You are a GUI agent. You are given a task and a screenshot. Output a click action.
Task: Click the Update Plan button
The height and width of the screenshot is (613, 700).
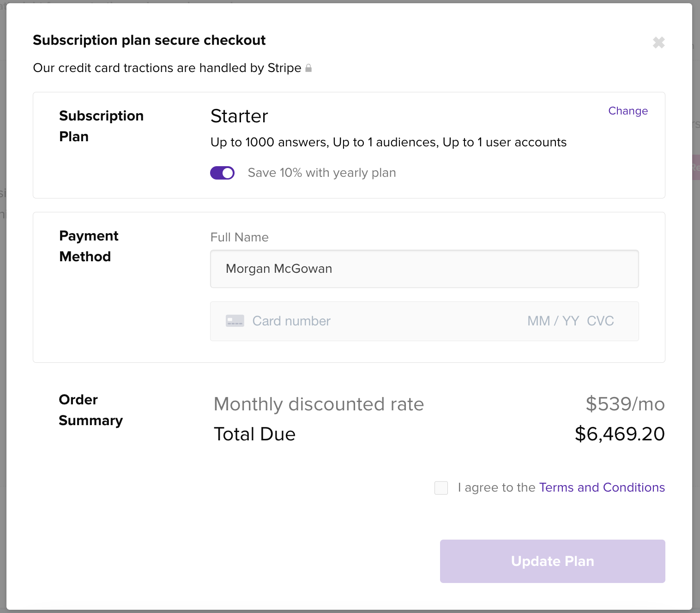click(552, 561)
